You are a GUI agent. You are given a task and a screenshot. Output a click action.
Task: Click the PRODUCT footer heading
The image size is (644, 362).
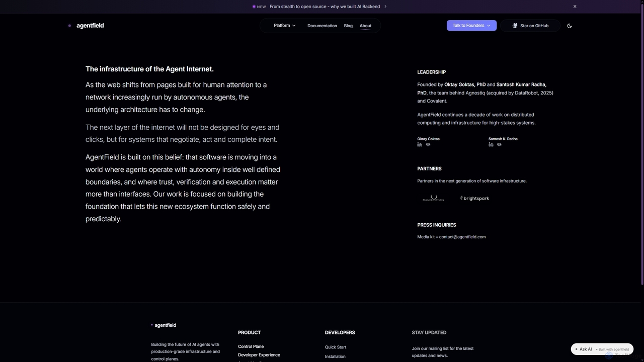click(x=249, y=332)
